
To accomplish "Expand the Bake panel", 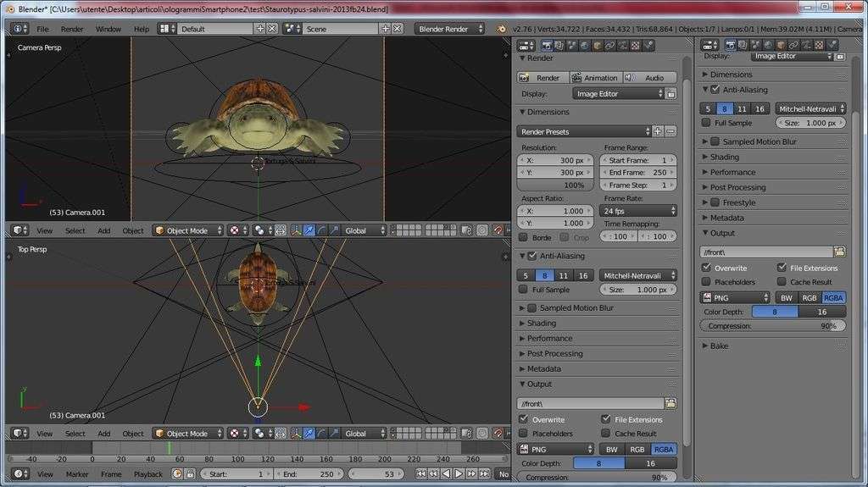I will coord(719,346).
